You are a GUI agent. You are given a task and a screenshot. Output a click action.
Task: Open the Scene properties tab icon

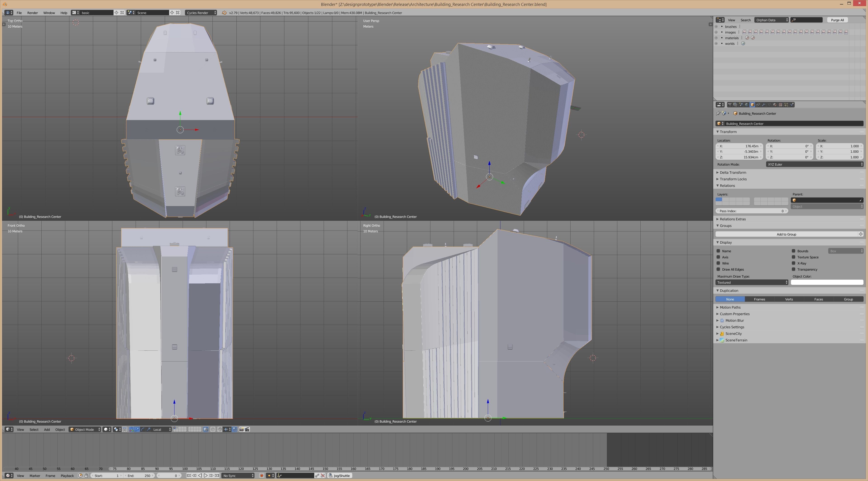pos(741,105)
